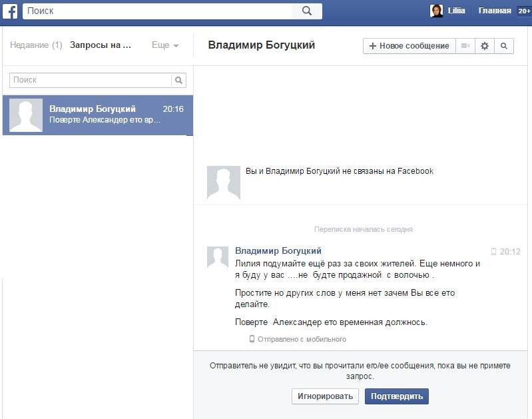Open conversation settings gear icon
Image resolution: width=532 pixels, height=419 pixels.
pos(485,46)
